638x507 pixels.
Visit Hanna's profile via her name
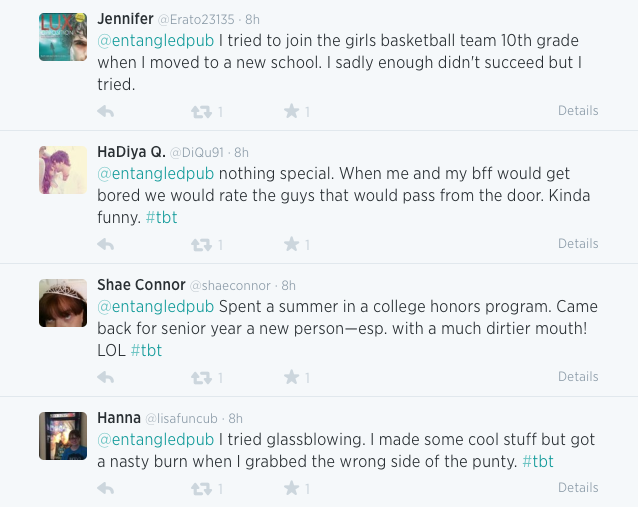(119, 418)
